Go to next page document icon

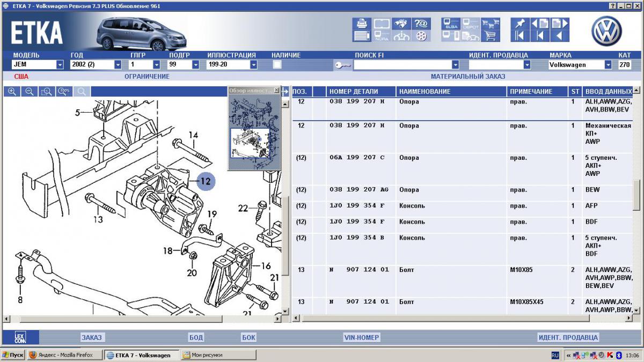pos(560,24)
